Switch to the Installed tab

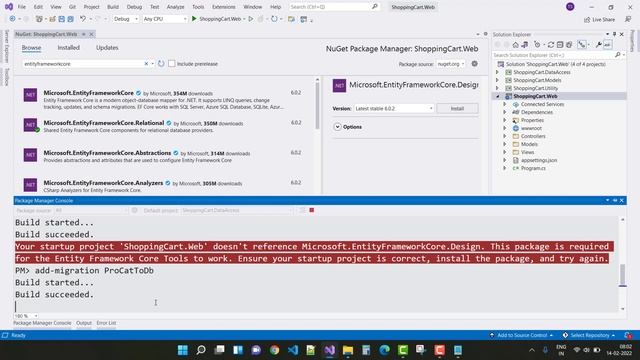click(x=69, y=48)
